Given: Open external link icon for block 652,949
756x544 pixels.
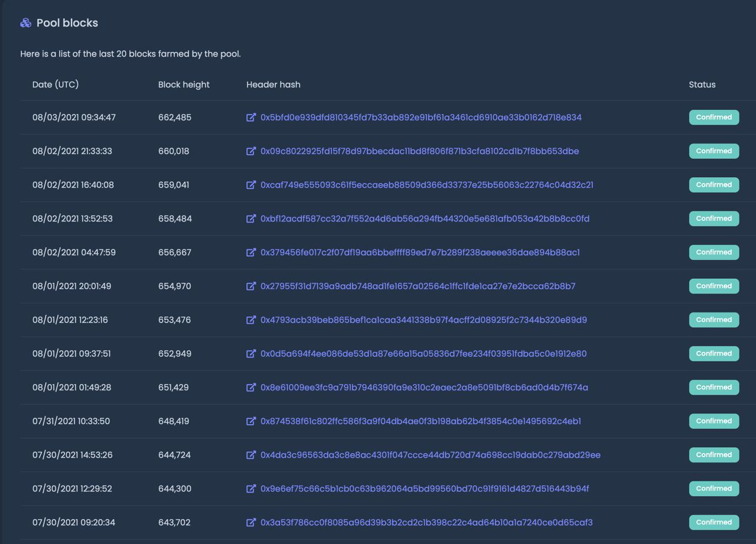Looking at the screenshot, I should click(x=251, y=354).
